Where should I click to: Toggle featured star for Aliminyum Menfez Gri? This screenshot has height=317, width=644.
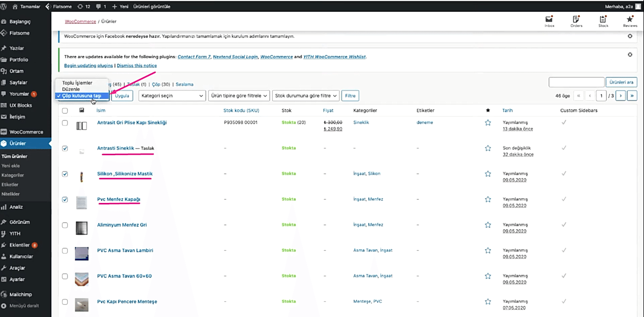(x=488, y=225)
